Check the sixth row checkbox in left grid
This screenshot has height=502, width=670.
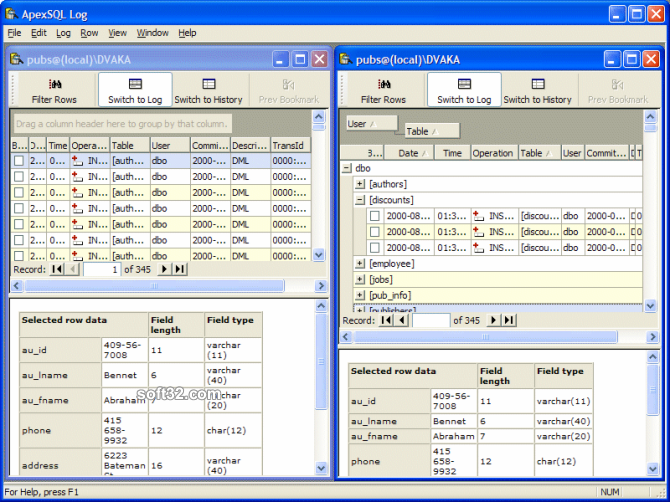point(19,240)
